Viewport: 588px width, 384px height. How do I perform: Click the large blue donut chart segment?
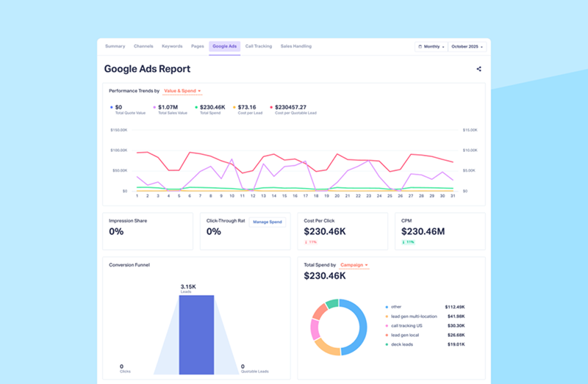(362, 327)
